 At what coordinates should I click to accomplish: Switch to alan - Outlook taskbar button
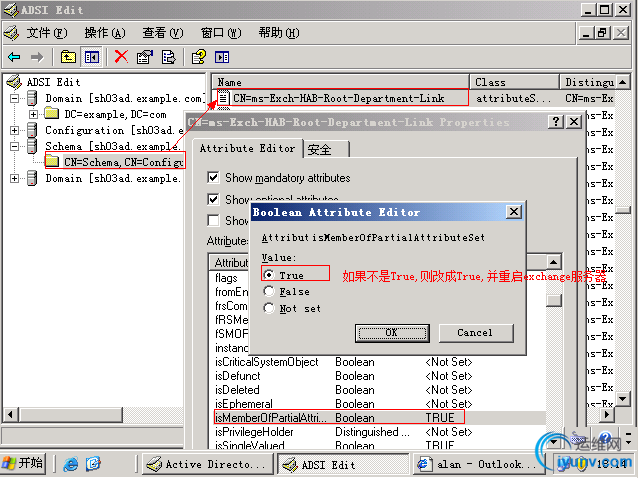[x=478, y=464]
